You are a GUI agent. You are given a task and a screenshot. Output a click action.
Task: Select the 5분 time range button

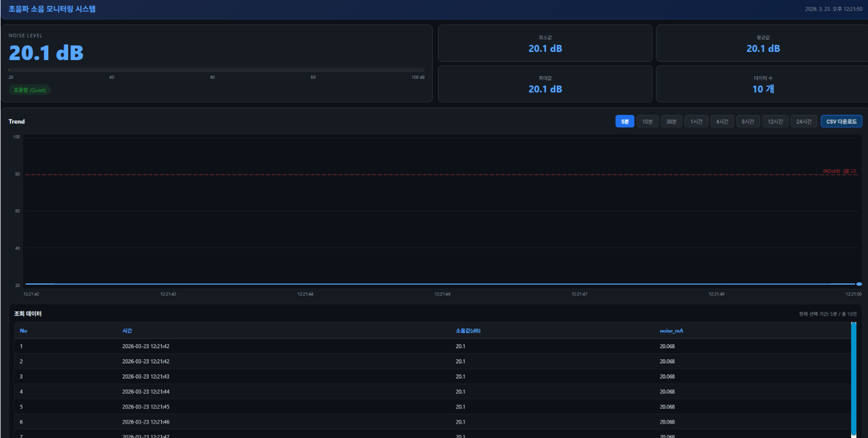(x=624, y=121)
